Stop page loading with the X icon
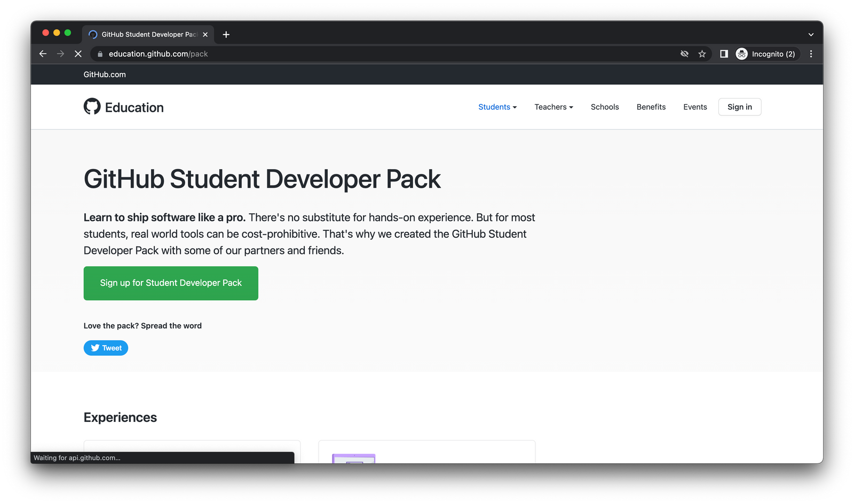 pos(78,54)
